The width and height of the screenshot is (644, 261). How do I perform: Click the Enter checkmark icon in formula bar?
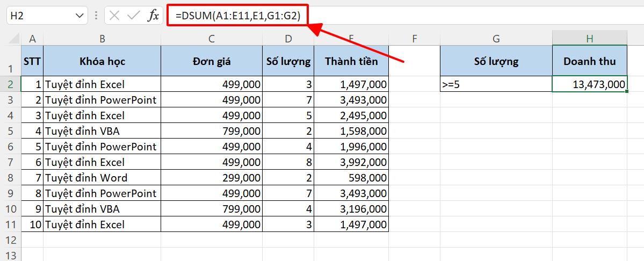[134, 16]
